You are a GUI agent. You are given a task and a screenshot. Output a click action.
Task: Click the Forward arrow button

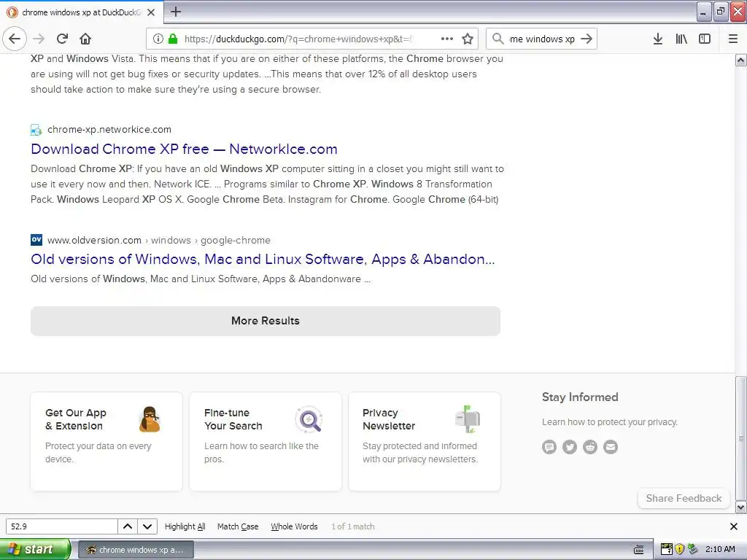point(39,39)
